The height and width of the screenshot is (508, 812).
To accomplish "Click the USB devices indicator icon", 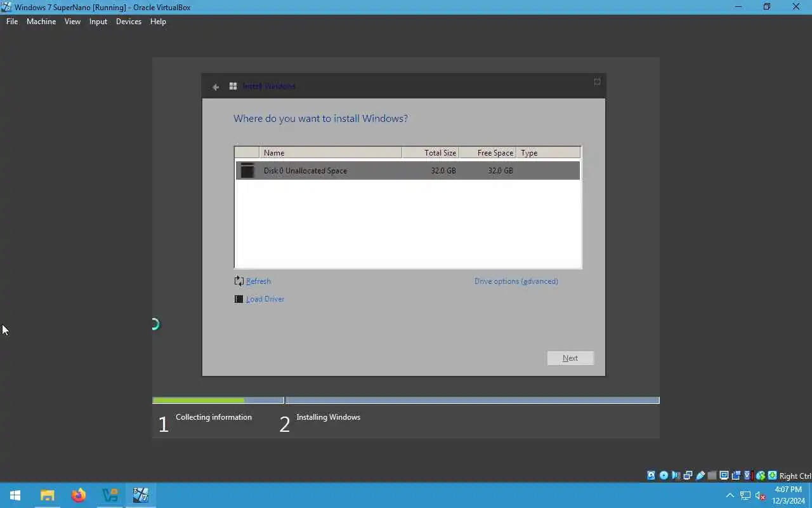I will pyautogui.click(x=700, y=476).
